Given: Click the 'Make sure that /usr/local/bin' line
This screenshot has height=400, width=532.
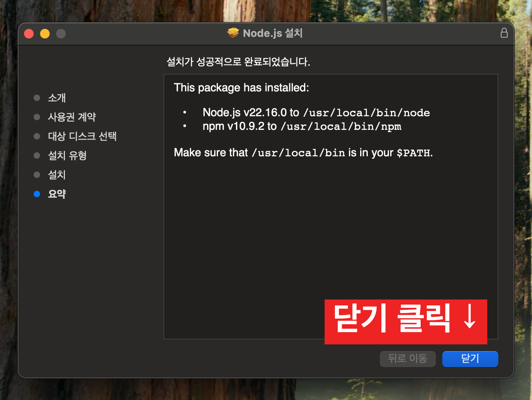Looking at the screenshot, I should pyautogui.click(x=303, y=153).
